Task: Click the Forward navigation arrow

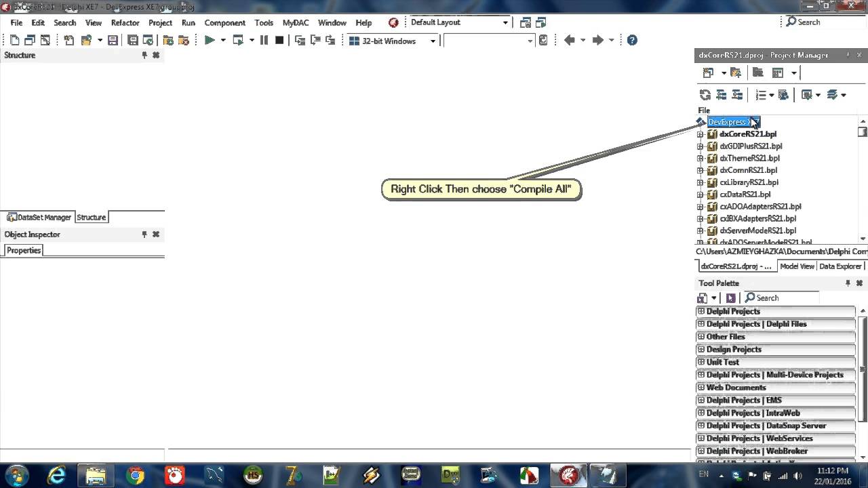Action: [x=597, y=41]
